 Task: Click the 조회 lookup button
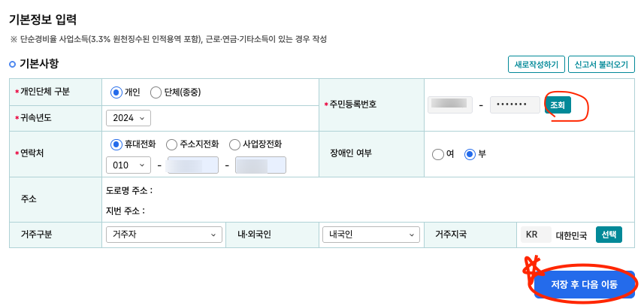pyautogui.click(x=558, y=105)
